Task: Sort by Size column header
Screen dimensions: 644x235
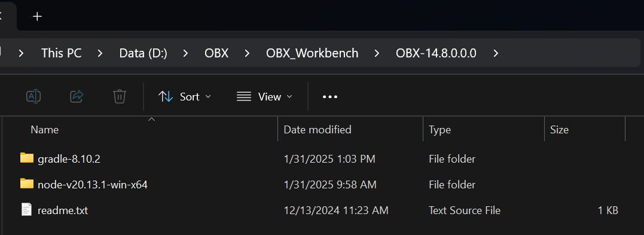Action: point(560,130)
